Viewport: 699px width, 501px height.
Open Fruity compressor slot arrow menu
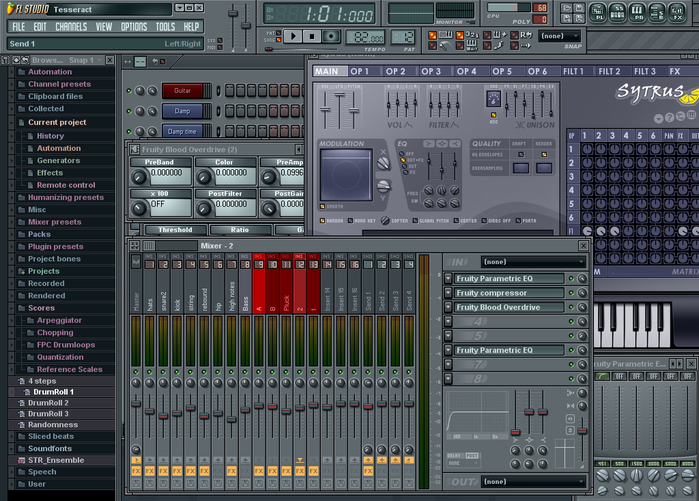pos(448,293)
